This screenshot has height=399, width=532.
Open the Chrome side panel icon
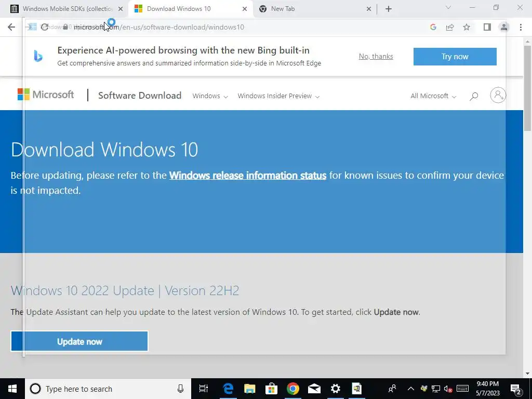[x=487, y=27]
